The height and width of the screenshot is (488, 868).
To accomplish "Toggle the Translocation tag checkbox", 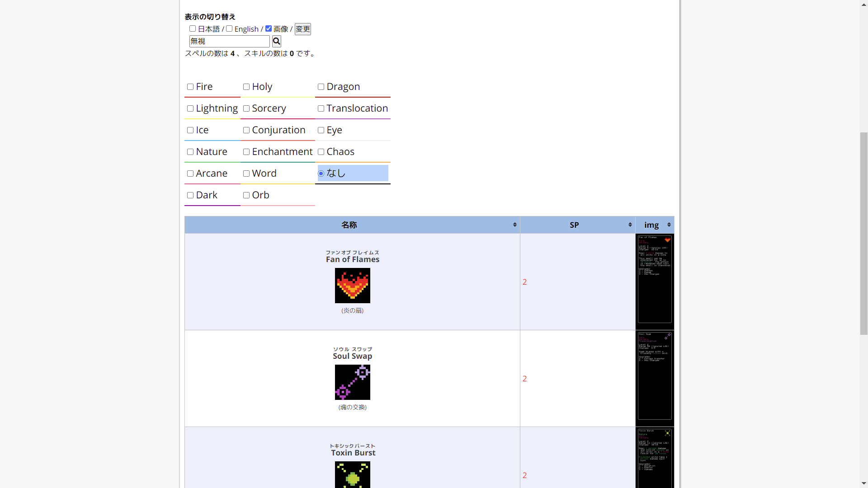I will coord(321,108).
